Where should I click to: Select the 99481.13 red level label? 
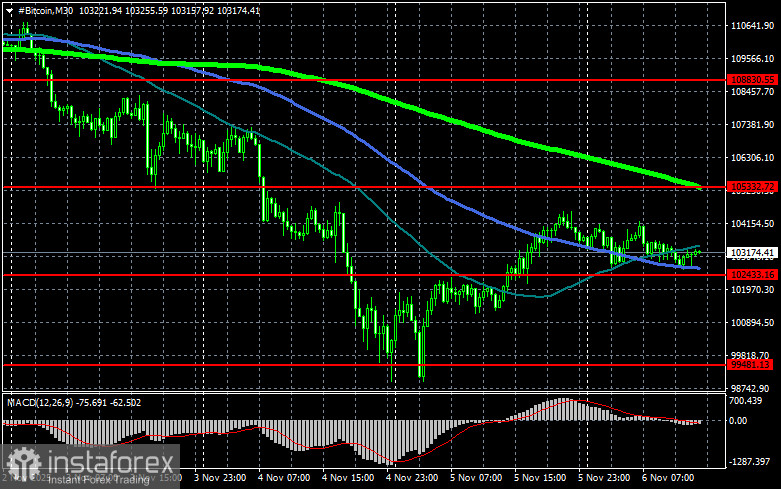(x=750, y=365)
